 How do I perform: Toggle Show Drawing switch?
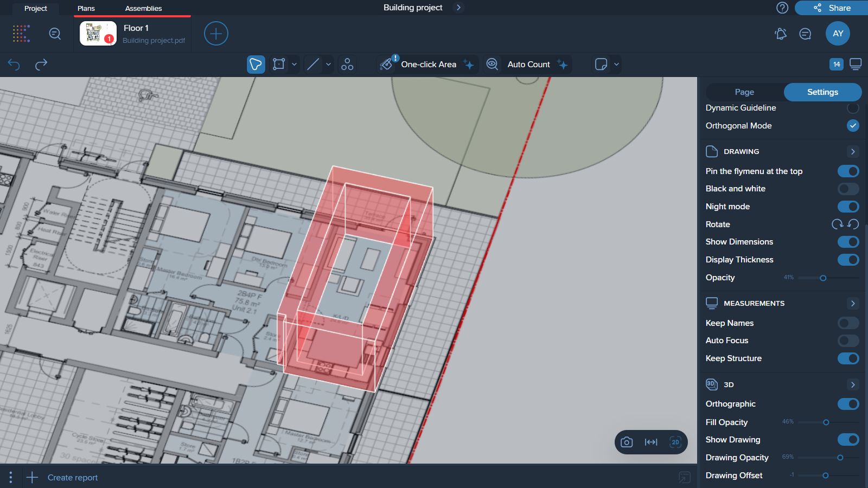point(848,440)
